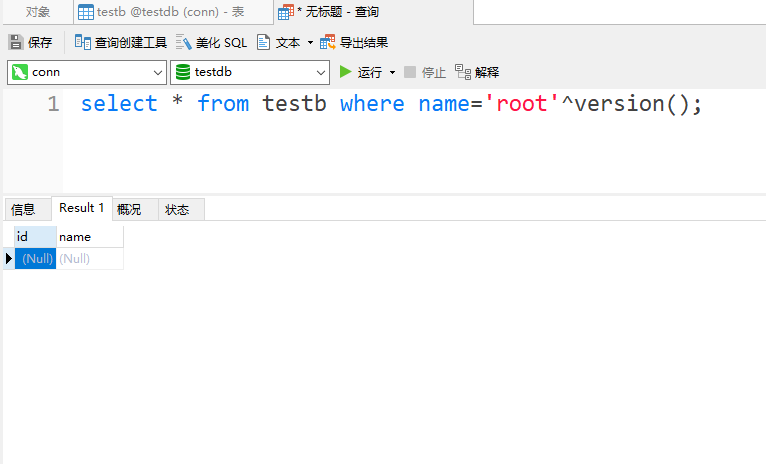Expand the Run (运行) options arrow
The image size is (766, 464).
[x=392, y=72]
